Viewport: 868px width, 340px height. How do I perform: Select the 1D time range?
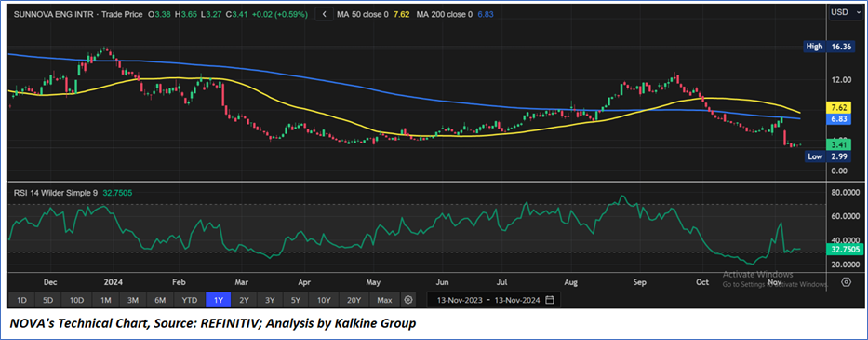21,300
